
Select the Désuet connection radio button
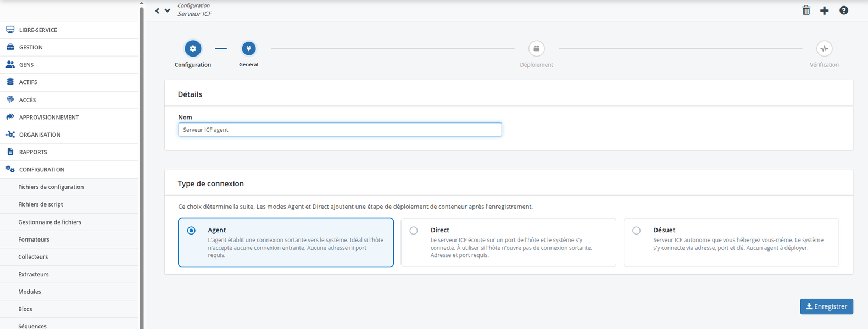[x=636, y=231]
